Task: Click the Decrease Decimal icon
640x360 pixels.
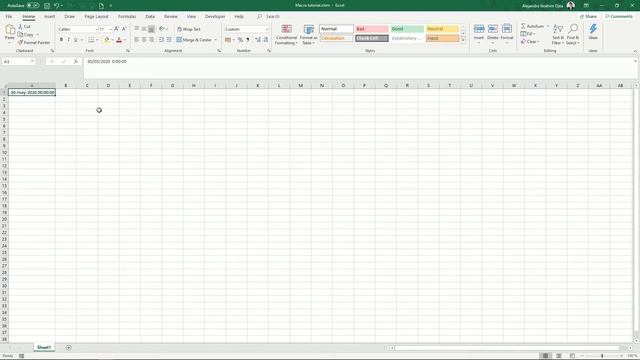Action: click(266, 40)
